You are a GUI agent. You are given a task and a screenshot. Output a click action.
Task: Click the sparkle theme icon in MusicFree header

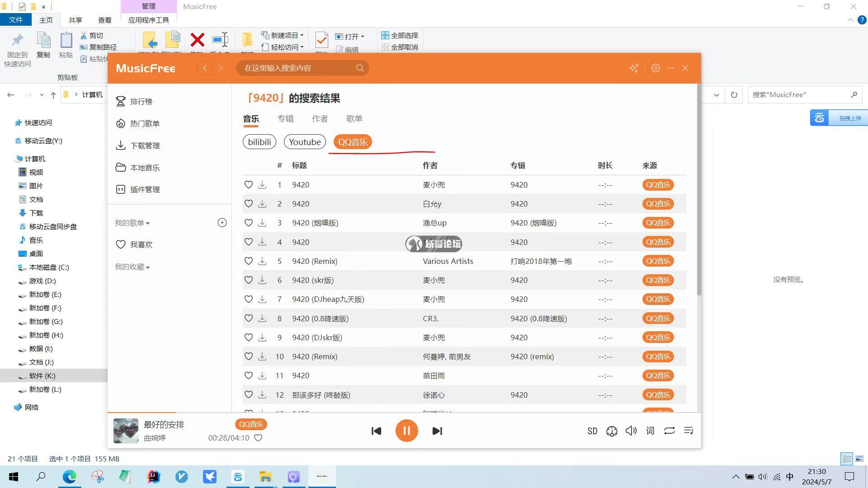pos(634,68)
